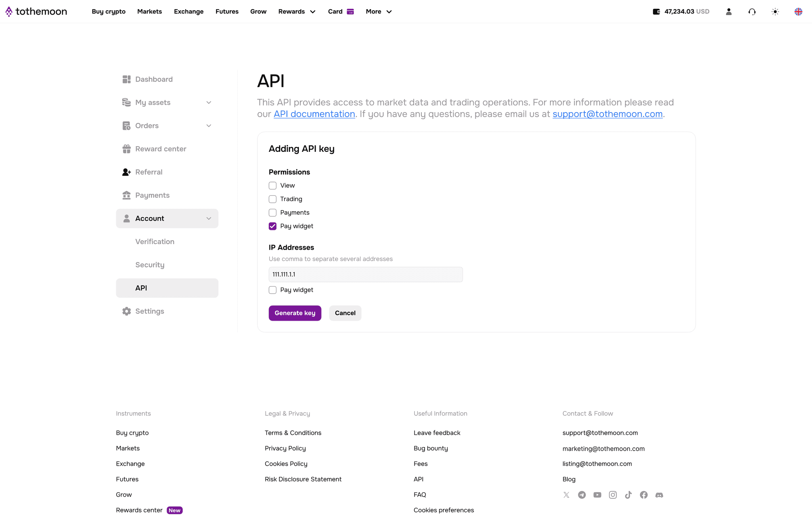Go to the Markets nav item
812x522 pixels.
click(x=149, y=11)
